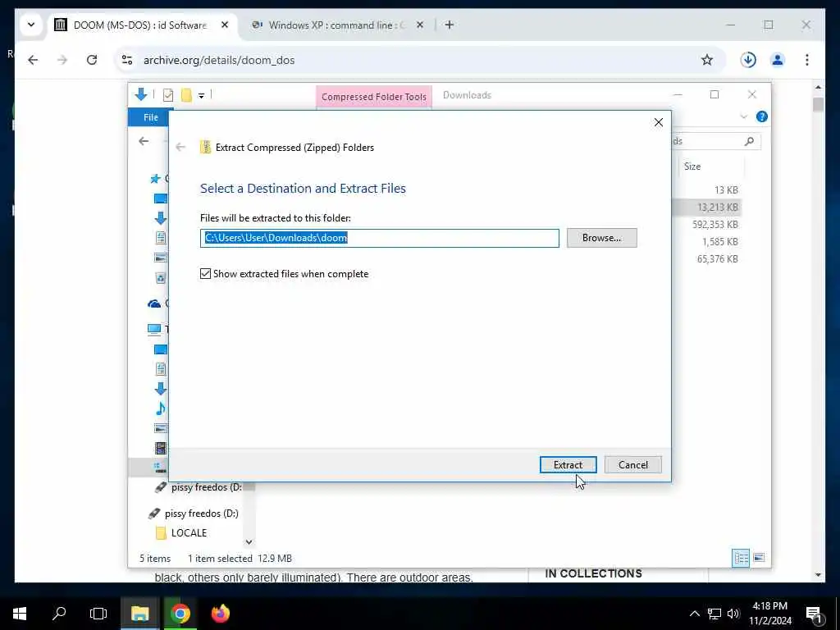Close the Extract Compressed Folders dialog

659,123
